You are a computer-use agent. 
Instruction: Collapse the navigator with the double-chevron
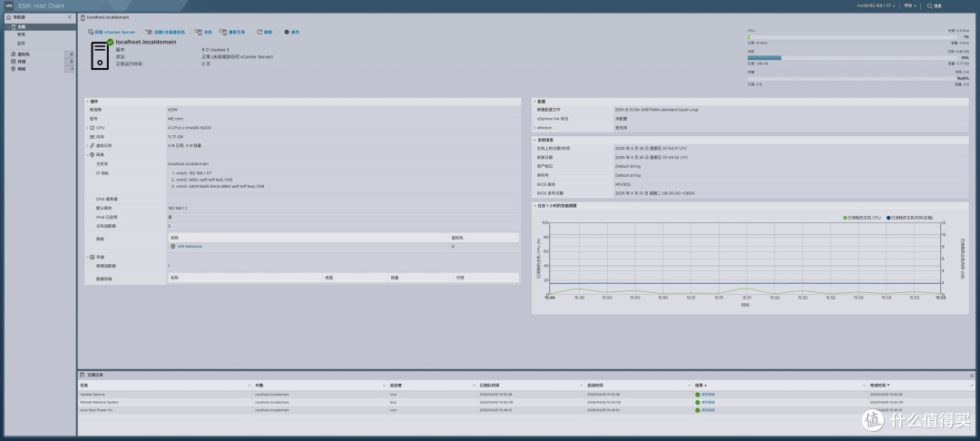pos(70,17)
